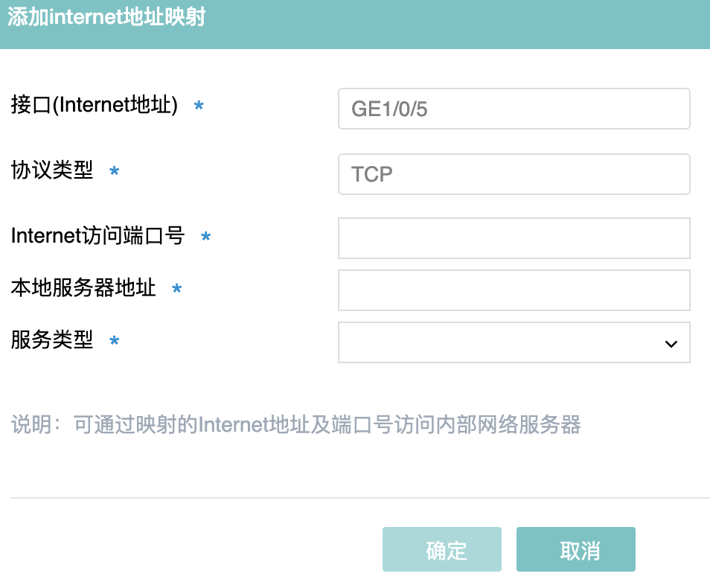Click the 接口(Internet地址) label
Image resolution: width=710 pixels, height=588 pixels.
point(95,106)
